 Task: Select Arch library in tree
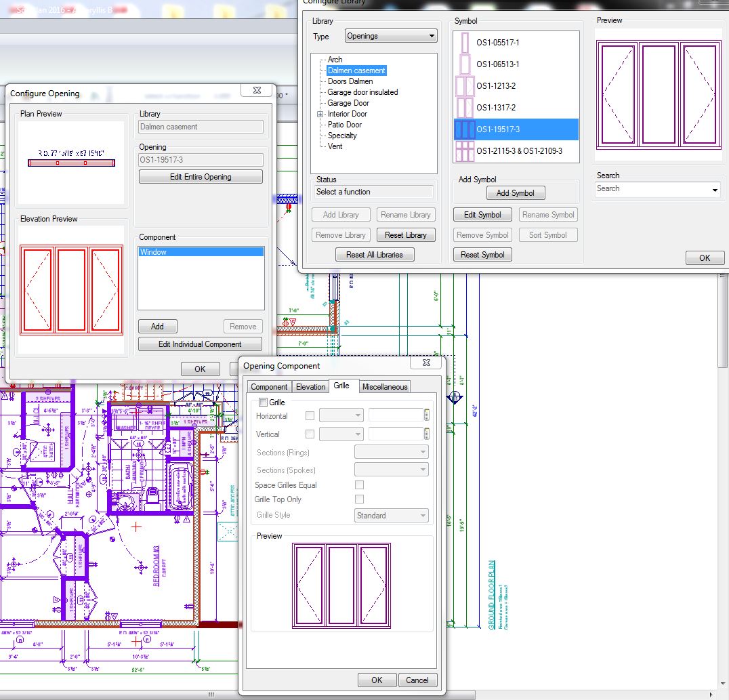[x=335, y=60]
